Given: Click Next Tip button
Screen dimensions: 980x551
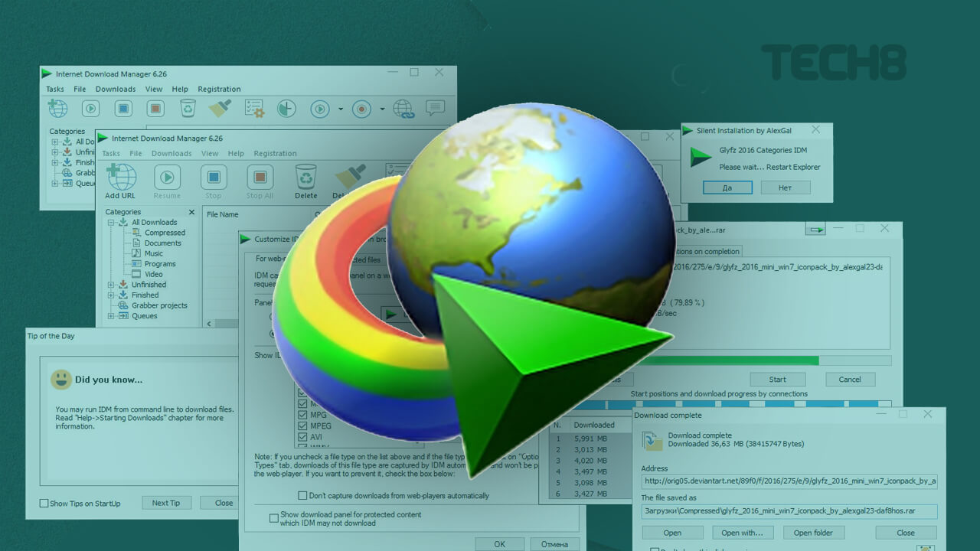Looking at the screenshot, I should (166, 503).
